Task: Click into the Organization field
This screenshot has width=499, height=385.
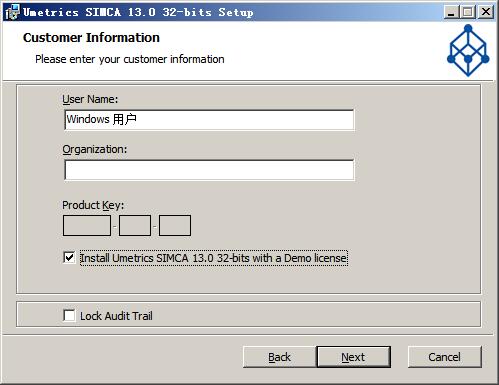Action: (209, 170)
